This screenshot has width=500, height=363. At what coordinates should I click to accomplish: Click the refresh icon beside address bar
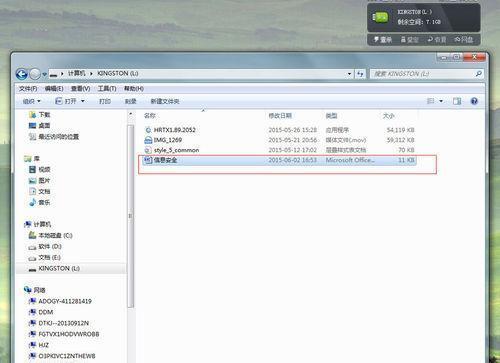point(360,74)
